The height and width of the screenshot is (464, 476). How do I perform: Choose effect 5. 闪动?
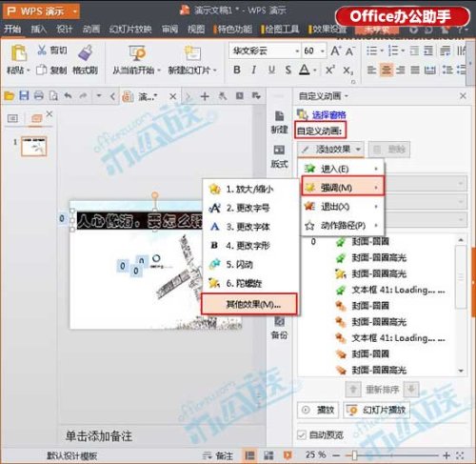pyautogui.click(x=250, y=264)
